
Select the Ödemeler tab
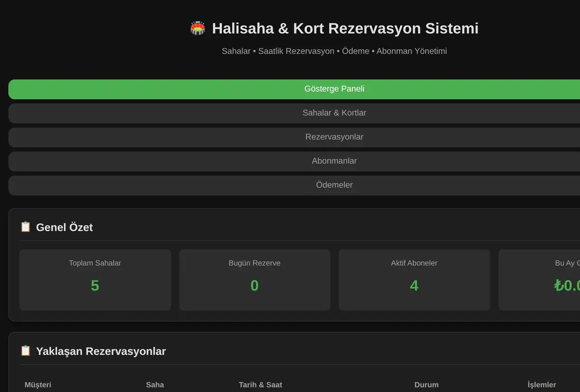(294, 185)
